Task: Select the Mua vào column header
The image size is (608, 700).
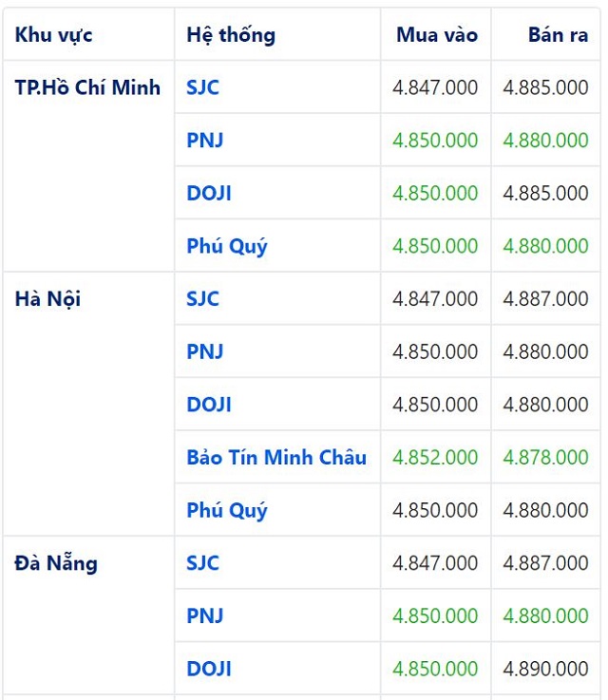Action: click(437, 35)
